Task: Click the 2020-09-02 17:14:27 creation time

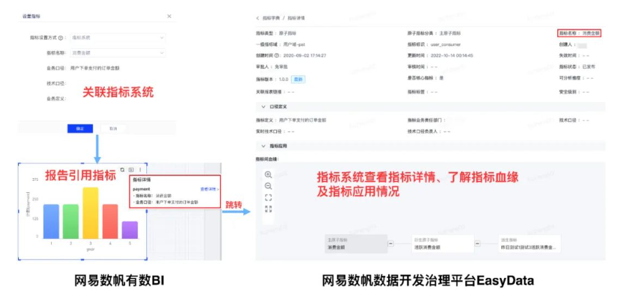Action: [x=303, y=55]
